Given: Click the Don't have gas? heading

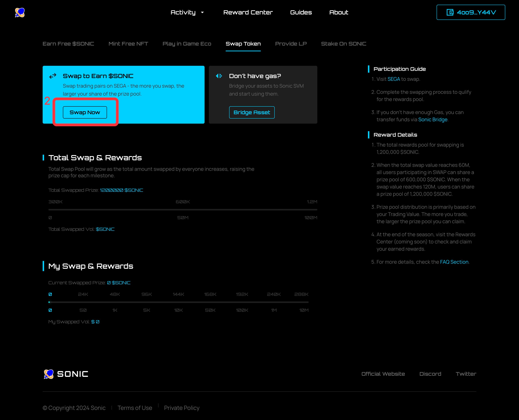Looking at the screenshot, I should coord(255,76).
